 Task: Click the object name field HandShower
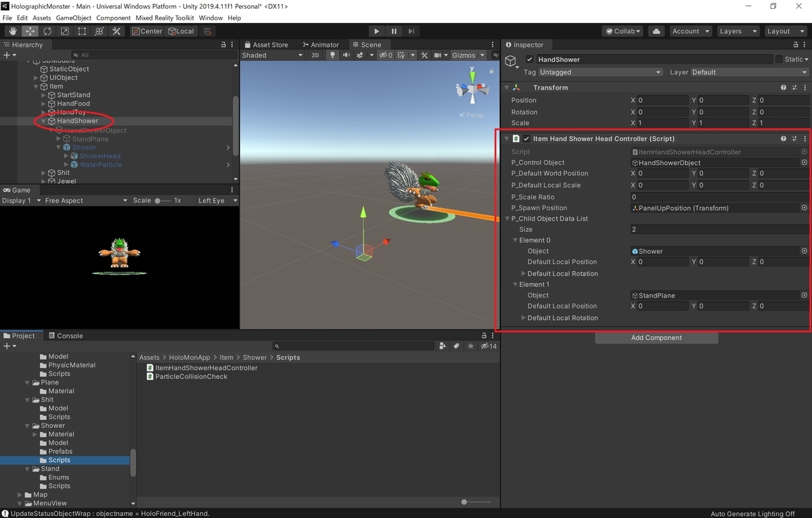pyautogui.click(x=654, y=60)
